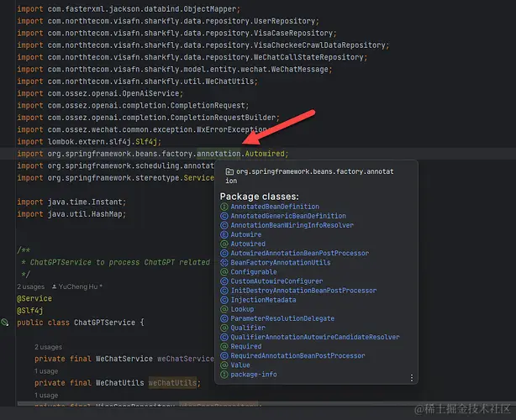Click the org.springframework.beans.factory.annotation popup title
516x420 pixels.
point(309,176)
